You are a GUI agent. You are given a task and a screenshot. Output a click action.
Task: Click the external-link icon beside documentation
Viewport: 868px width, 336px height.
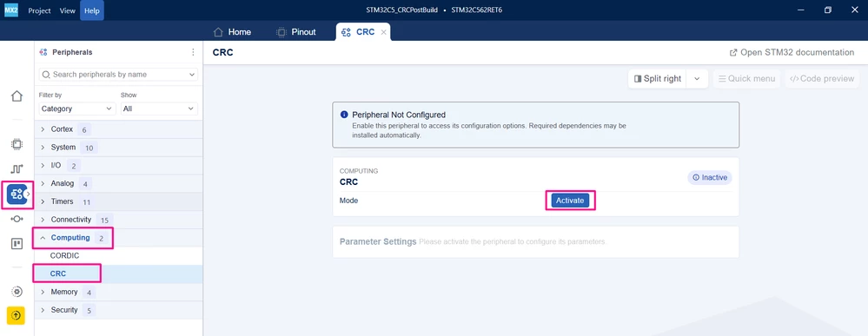pyautogui.click(x=733, y=53)
